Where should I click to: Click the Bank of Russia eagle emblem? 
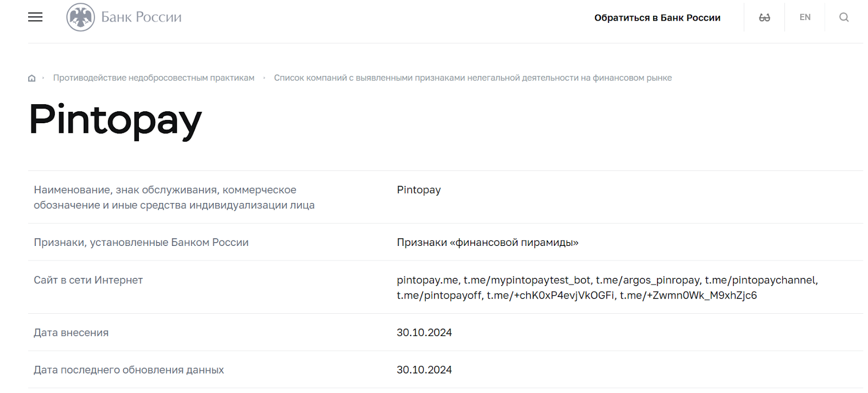pos(80,17)
